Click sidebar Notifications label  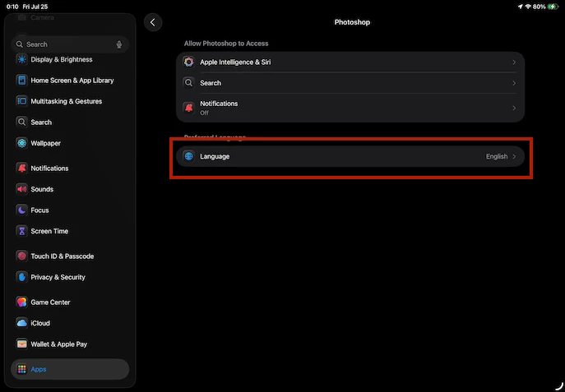pos(49,168)
